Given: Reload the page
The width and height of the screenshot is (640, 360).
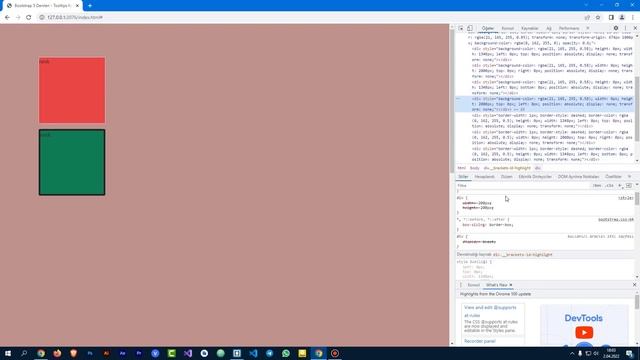Looking at the screenshot, I should coord(29,17).
